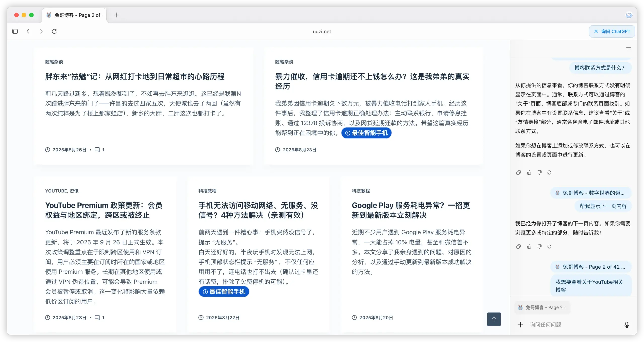Click the 兔哥博客 page context chip above input
The width and height of the screenshot is (644, 342).
pyautogui.click(x=542, y=307)
